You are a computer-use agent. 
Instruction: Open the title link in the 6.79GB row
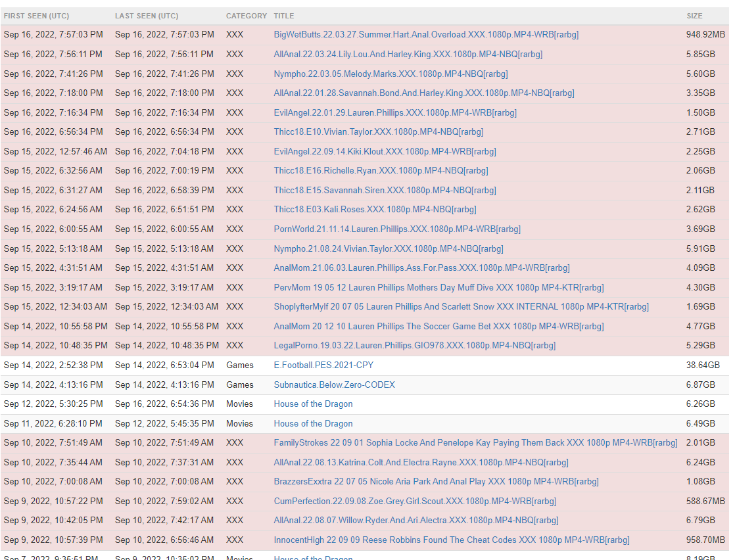415,521
